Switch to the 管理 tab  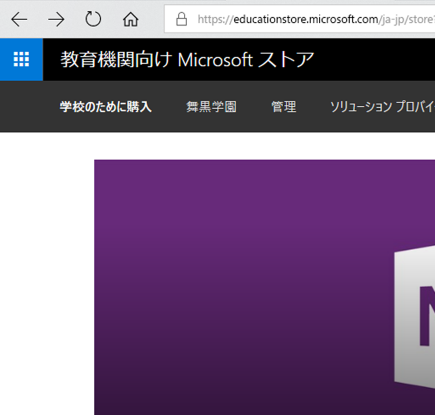(x=284, y=107)
